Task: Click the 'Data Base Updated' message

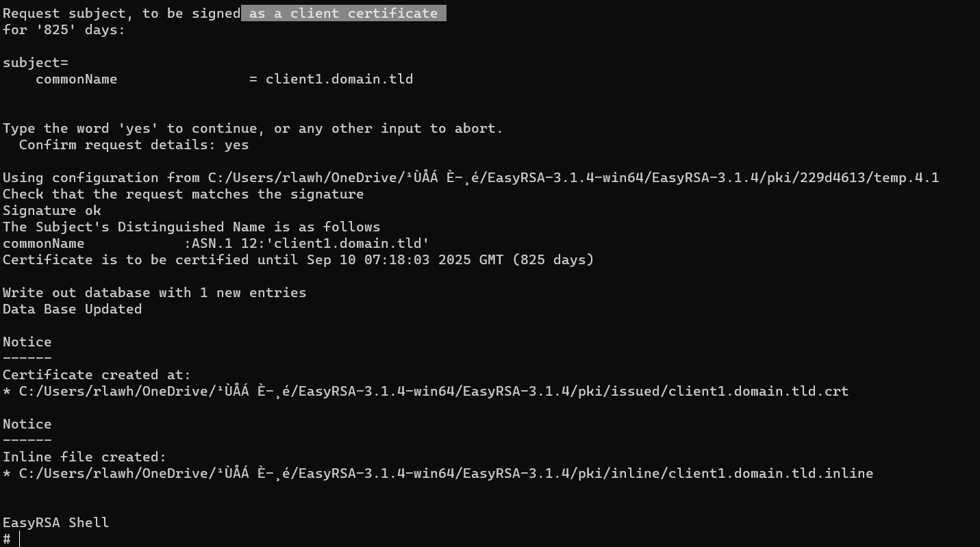Action: [x=72, y=309]
